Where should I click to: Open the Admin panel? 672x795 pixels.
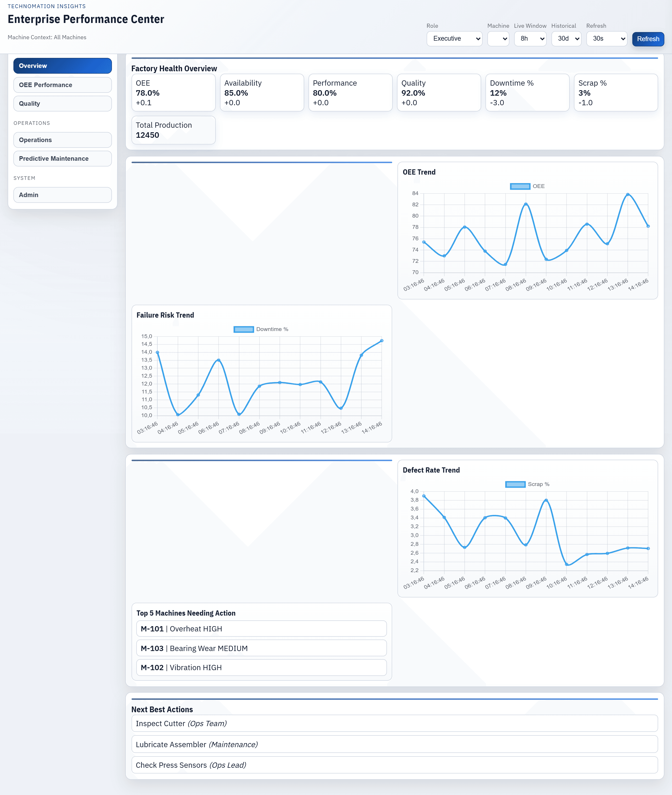click(x=62, y=195)
